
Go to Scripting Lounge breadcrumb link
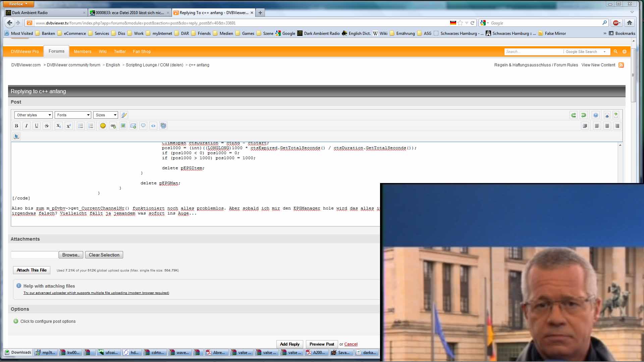tap(154, 65)
